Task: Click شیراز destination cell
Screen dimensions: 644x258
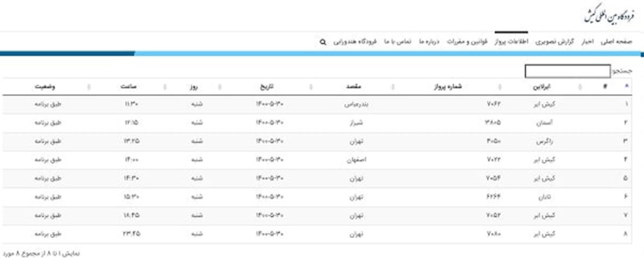Action: [356, 123]
